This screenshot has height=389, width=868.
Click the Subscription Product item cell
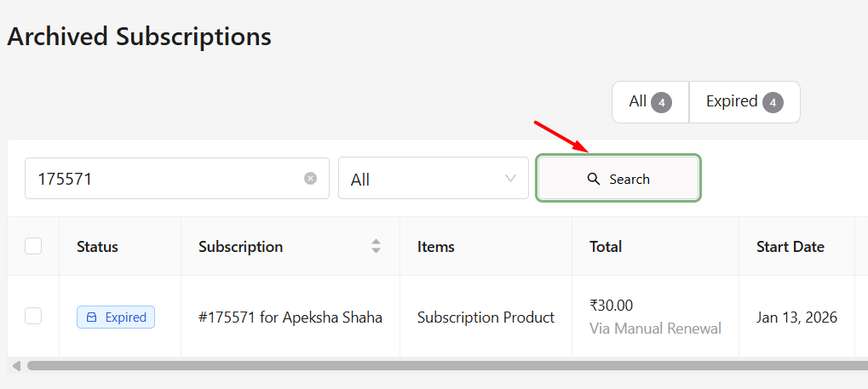pyautogui.click(x=486, y=317)
